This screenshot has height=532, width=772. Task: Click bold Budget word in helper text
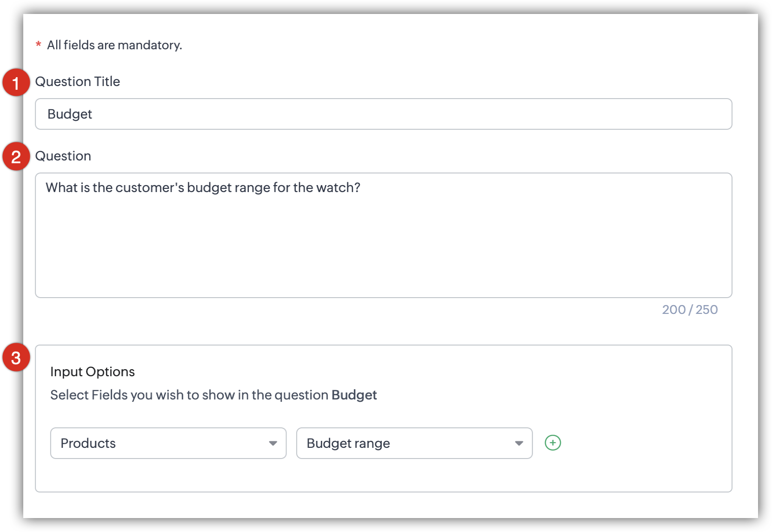354,395
